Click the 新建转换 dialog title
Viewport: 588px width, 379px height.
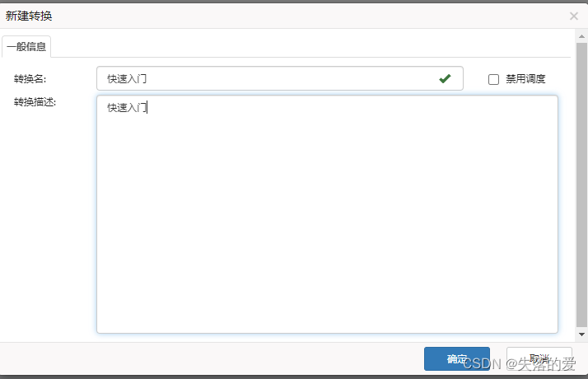[x=29, y=16]
